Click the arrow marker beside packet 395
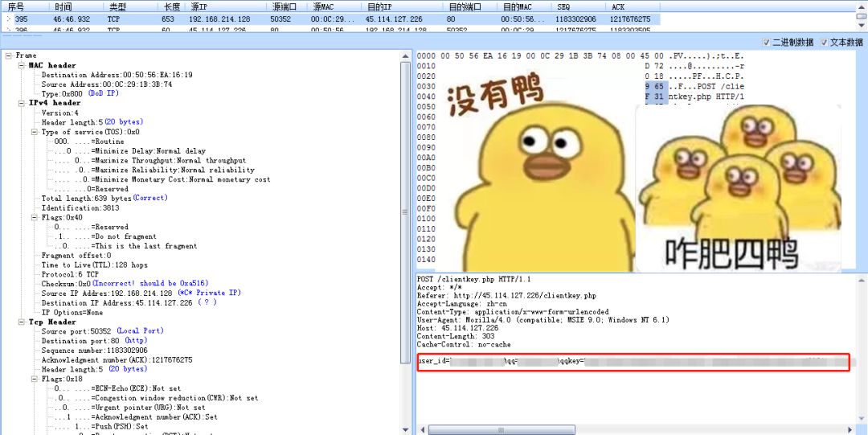The image size is (868, 435). (x=10, y=18)
